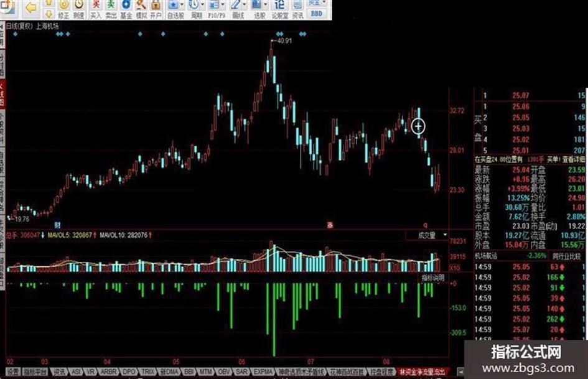Click the 19.76 low price label
Screen dimensions: 588x379
[22, 219]
